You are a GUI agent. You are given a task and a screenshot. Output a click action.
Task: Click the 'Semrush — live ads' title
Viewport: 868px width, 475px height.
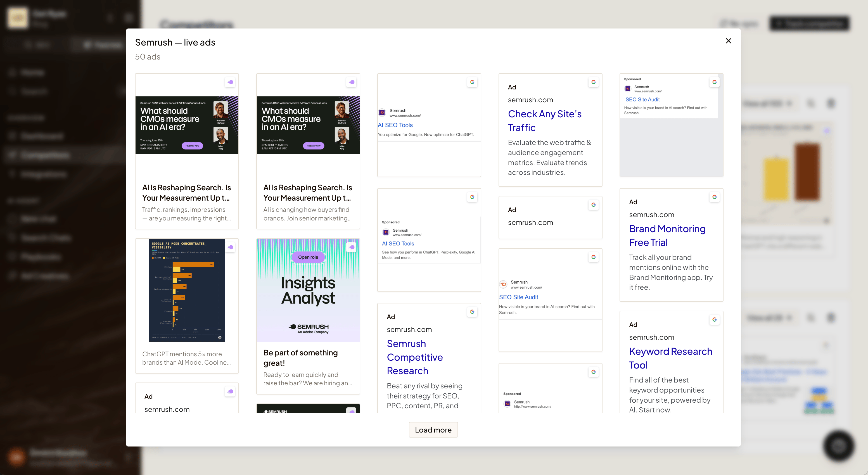pos(175,42)
